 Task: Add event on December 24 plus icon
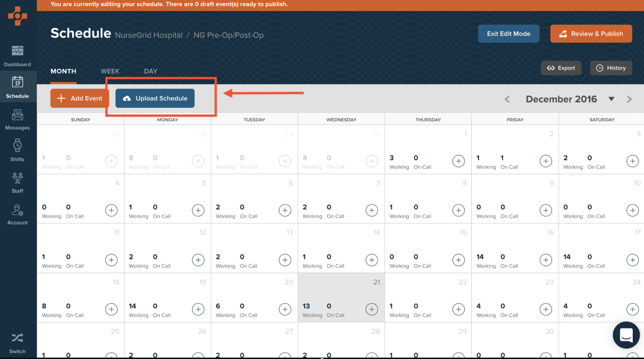click(632, 309)
